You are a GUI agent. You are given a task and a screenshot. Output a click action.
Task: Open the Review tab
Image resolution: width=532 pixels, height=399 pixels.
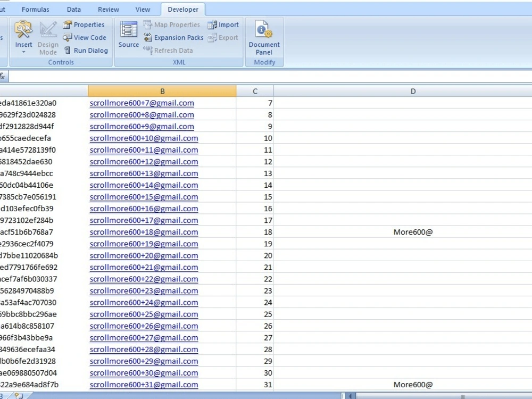click(x=108, y=10)
